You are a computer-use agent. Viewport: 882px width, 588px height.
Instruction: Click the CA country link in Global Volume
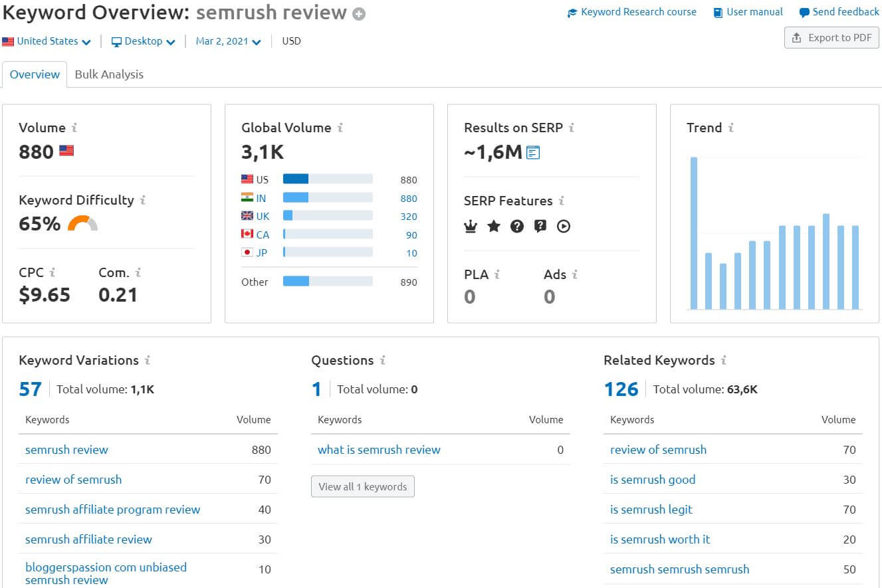click(263, 235)
